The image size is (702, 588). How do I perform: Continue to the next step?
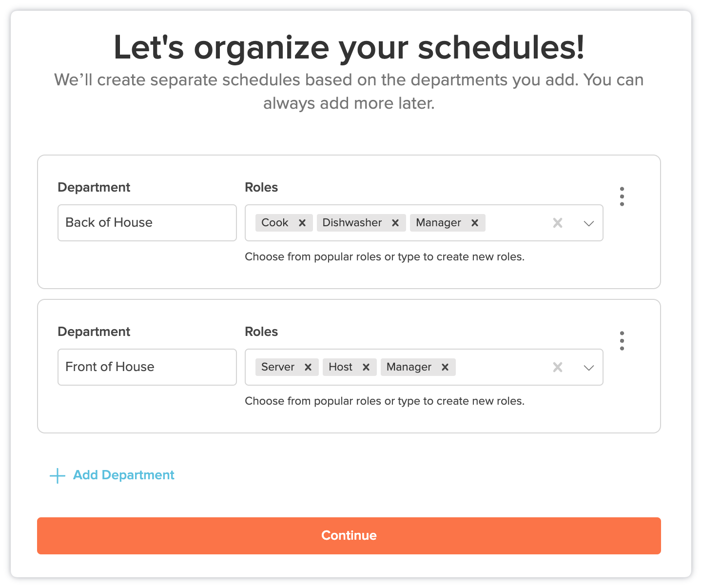[x=349, y=536]
